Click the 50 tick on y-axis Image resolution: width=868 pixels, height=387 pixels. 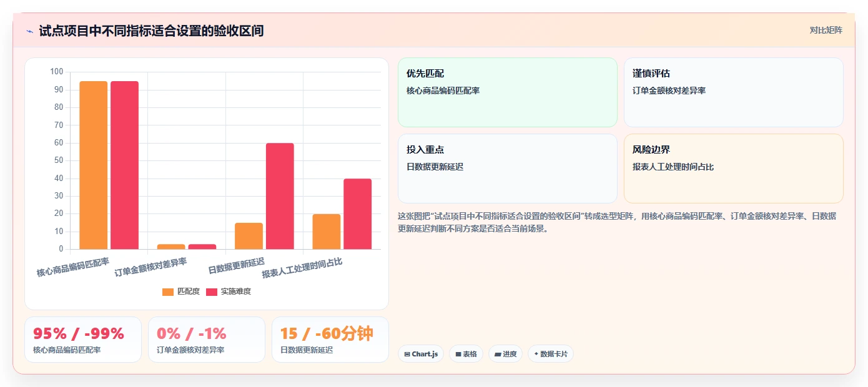(59, 160)
